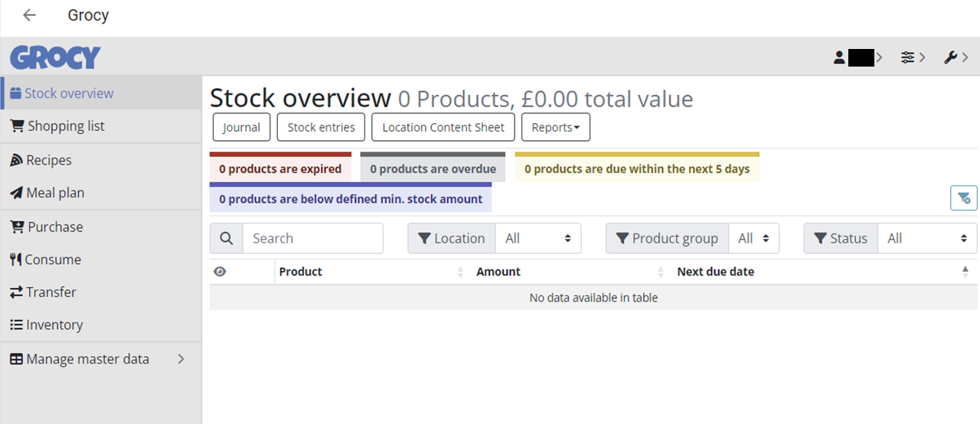The image size is (980, 424).
Task: Open the Reports dropdown
Action: point(556,128)
